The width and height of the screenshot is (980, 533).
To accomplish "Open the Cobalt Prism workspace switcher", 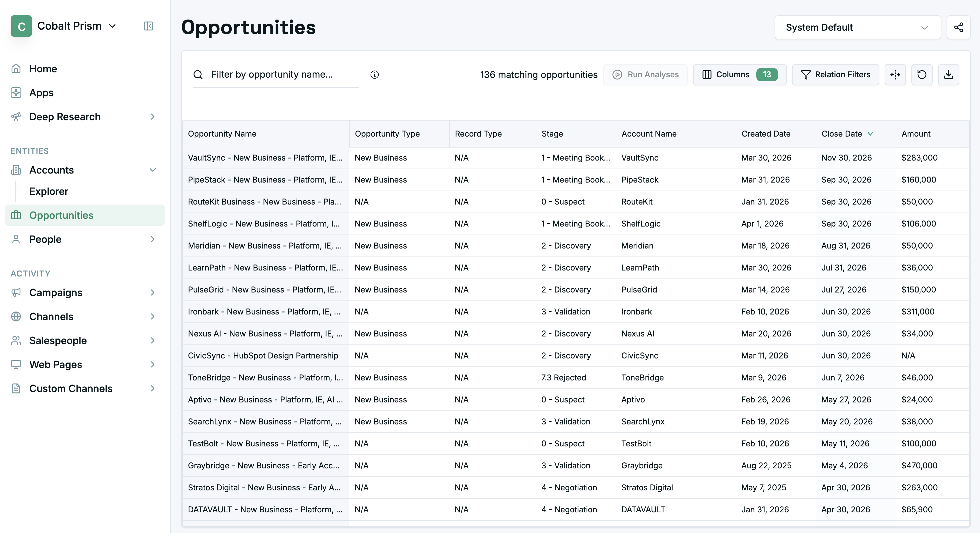I will [x=64, y=26].
